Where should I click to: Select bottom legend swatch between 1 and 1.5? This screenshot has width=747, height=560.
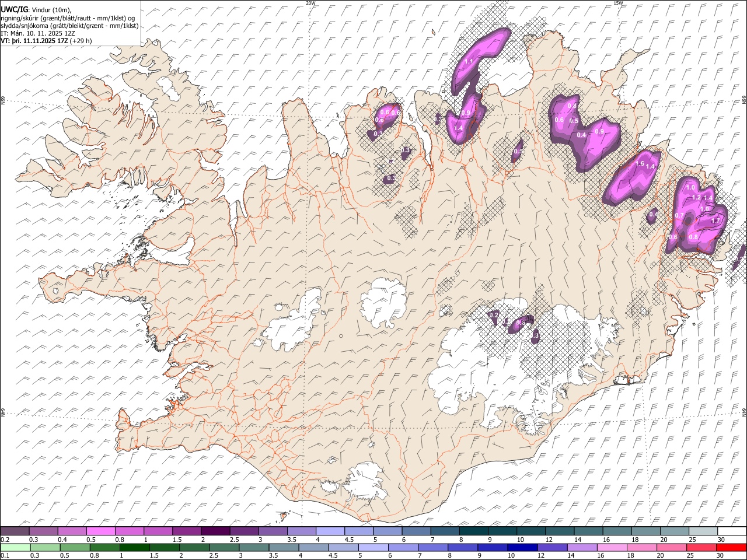[x=135, y=547]
